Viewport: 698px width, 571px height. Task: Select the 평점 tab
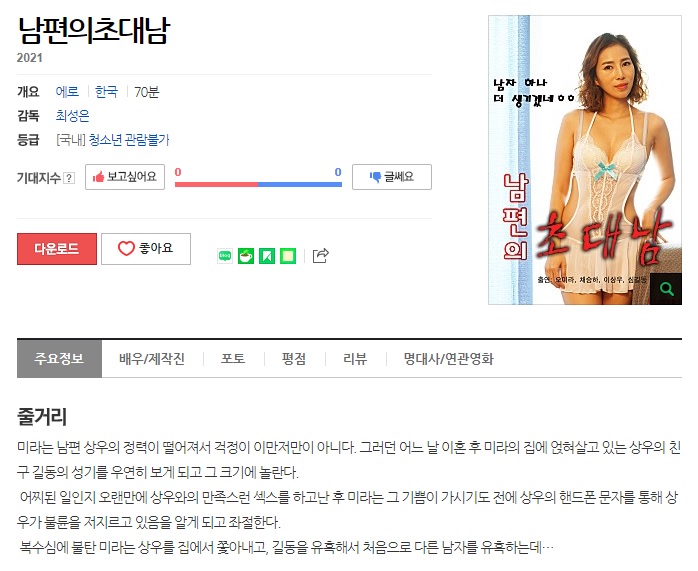click(294, 359)
